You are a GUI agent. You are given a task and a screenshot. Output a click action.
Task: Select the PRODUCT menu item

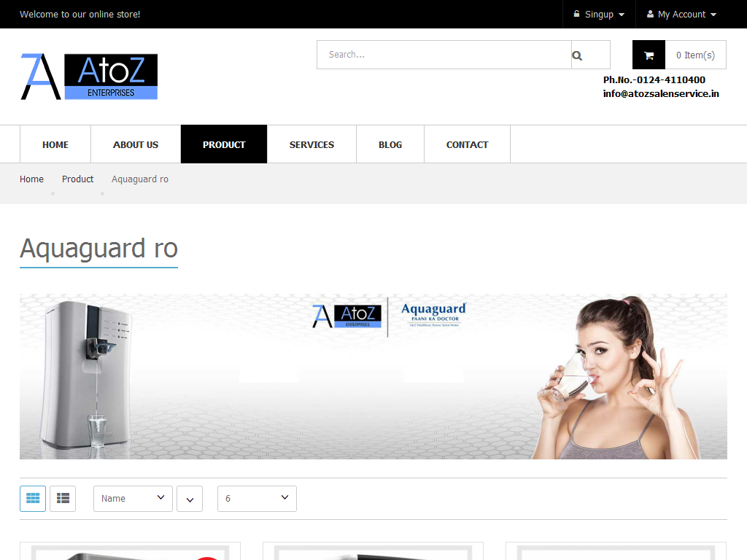(224, 144)
